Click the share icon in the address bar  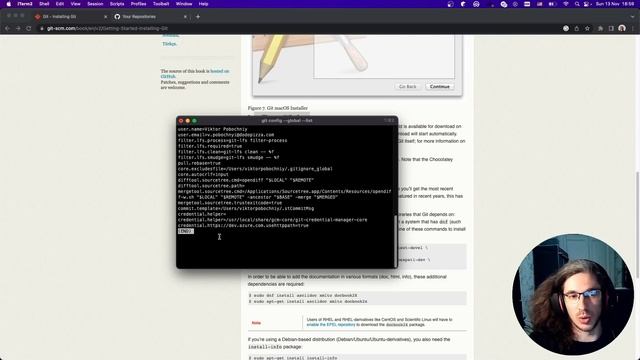coord(577,29)
